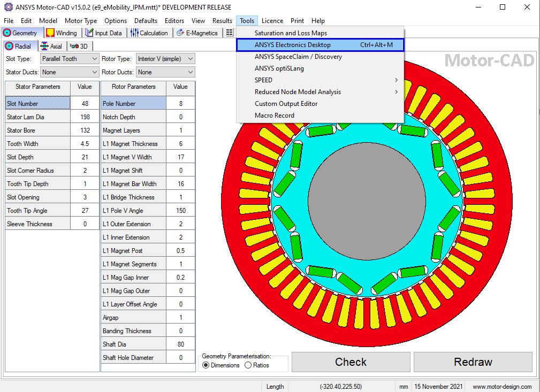The height and width of the screenshot is (392, 540).
Task: Select Dimensions geometry parameterisation
Action: click(206, 365)
